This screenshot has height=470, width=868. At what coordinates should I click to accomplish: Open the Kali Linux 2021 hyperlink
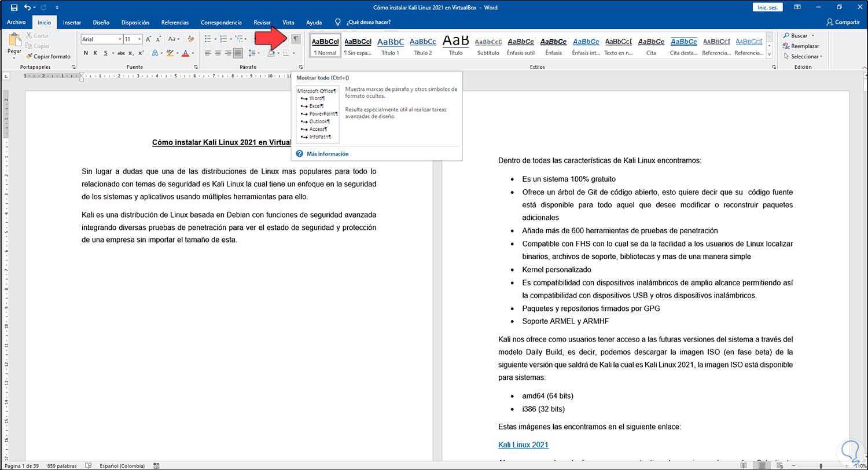(x=523, y=445)
